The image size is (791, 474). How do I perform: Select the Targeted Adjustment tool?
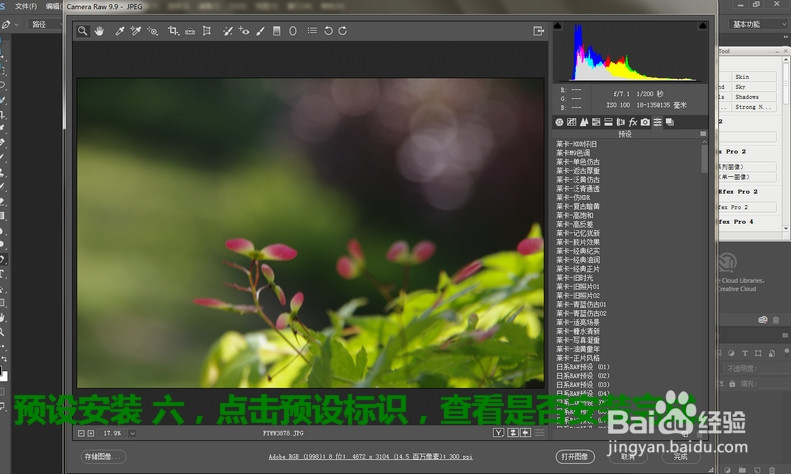(152, 31)
